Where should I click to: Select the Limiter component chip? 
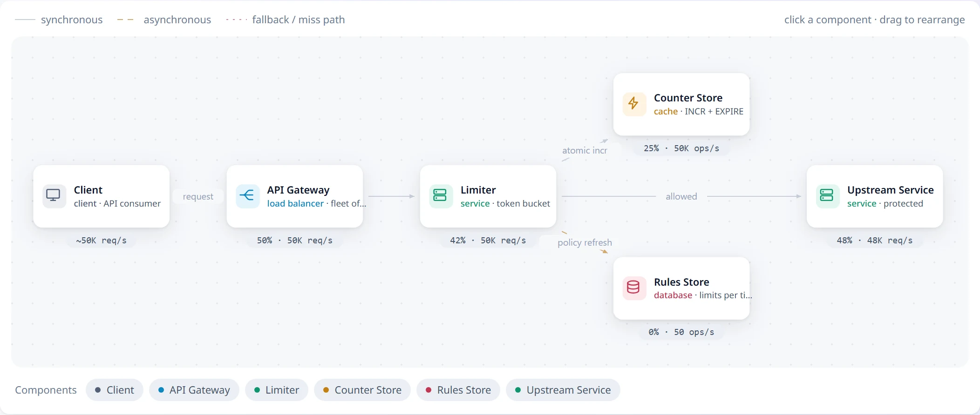(277, 390)
